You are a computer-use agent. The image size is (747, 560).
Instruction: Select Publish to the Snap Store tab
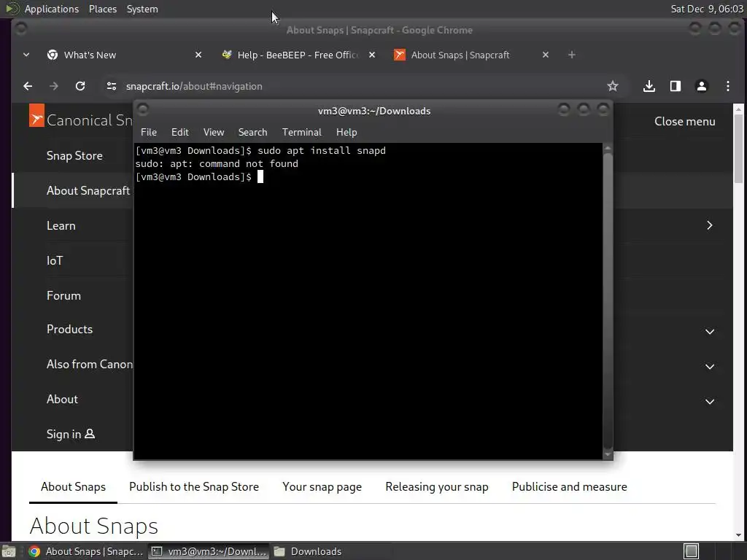(x=194, y=486)
